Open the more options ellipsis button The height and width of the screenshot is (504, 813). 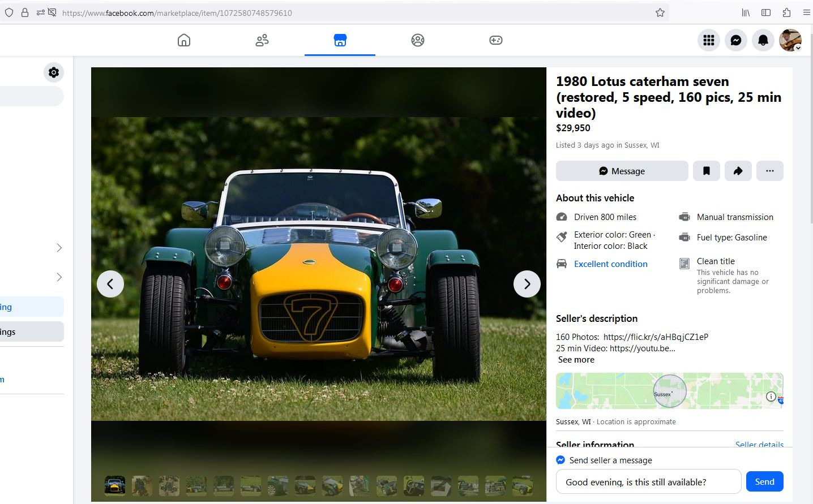tap(770, 171)
